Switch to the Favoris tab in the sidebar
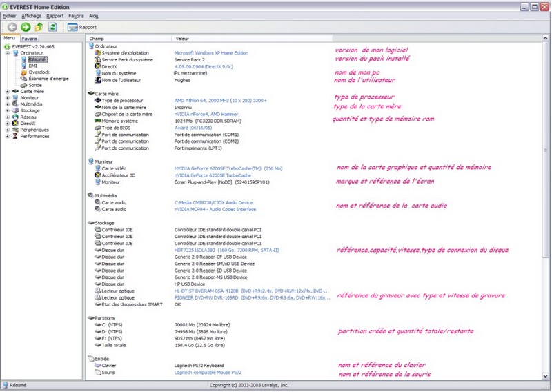This screenshot has width=552, height=392. click(29, 39)
